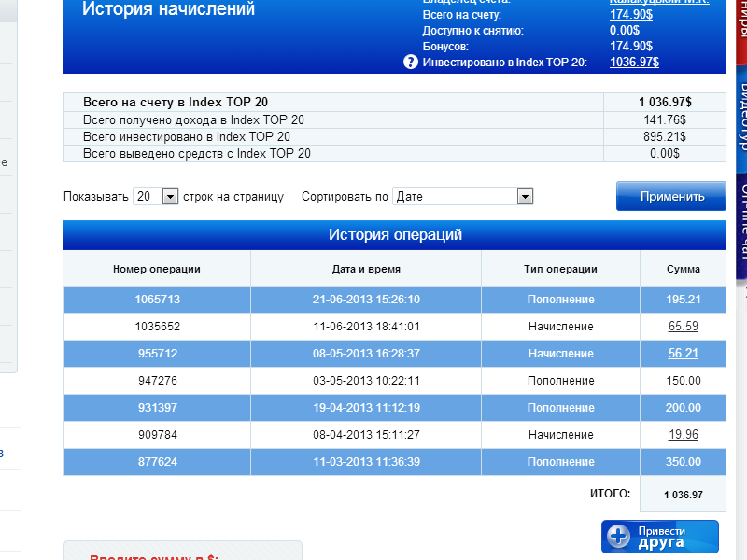Click the date 08-04-2013 15:11:27
This screenshot has height=560, width=747.
coord(366,435)
